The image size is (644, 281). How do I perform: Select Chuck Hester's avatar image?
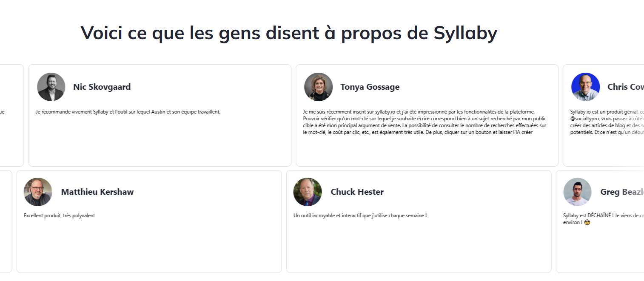click(x=308, y=192)
